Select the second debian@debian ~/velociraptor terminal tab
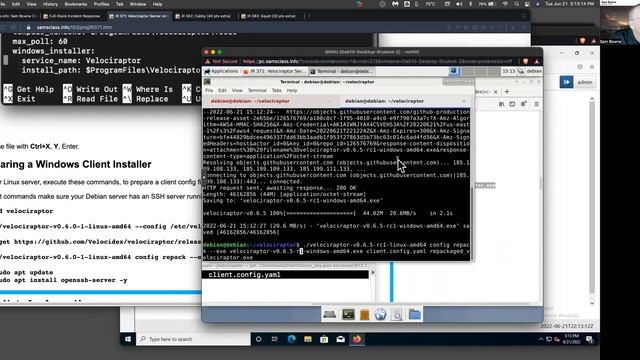The width and height of the screenshot is (640, 360). tap(405, 101)
